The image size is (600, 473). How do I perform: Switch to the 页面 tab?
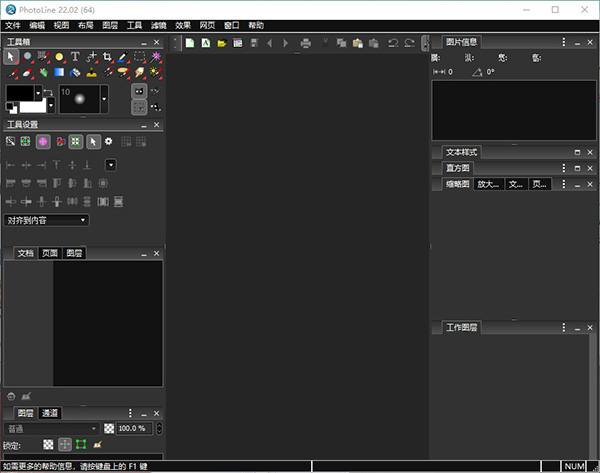coord(50,253)
